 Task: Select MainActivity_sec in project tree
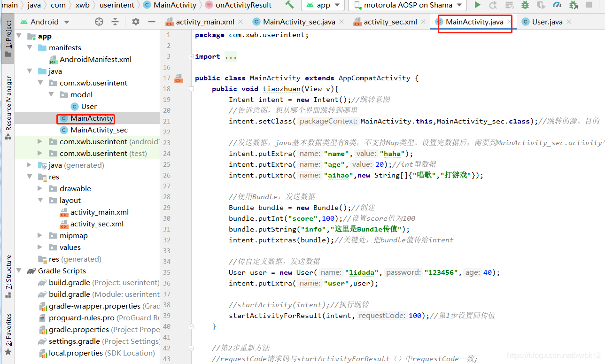click(93, 130)
